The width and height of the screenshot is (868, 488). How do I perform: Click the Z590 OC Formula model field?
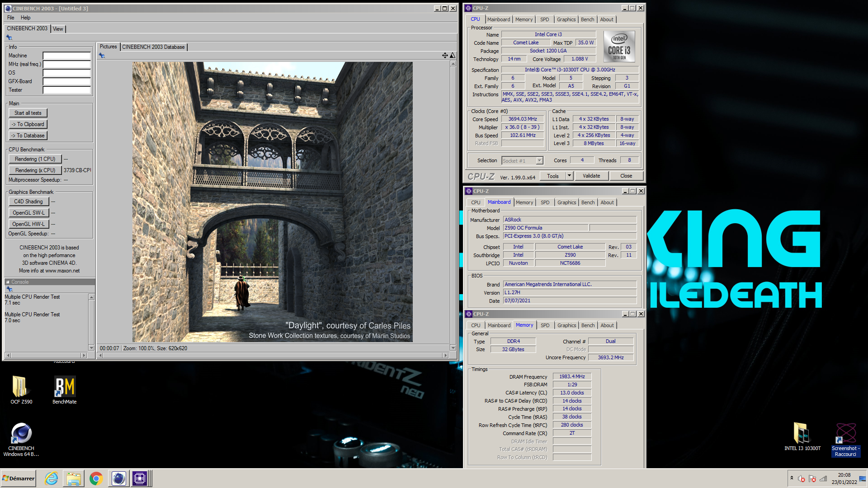(546, 228)
